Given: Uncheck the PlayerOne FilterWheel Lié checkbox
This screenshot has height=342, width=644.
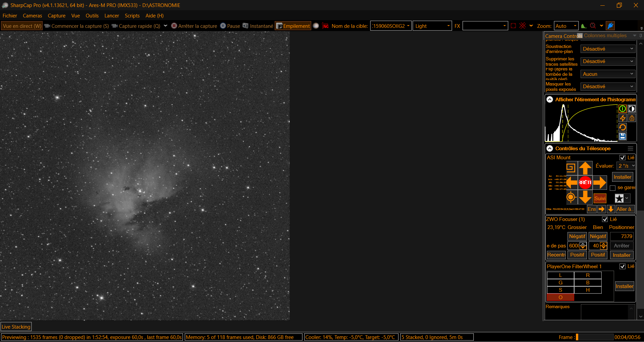Looking at the screenshot, I should click(x=623, y=267).
